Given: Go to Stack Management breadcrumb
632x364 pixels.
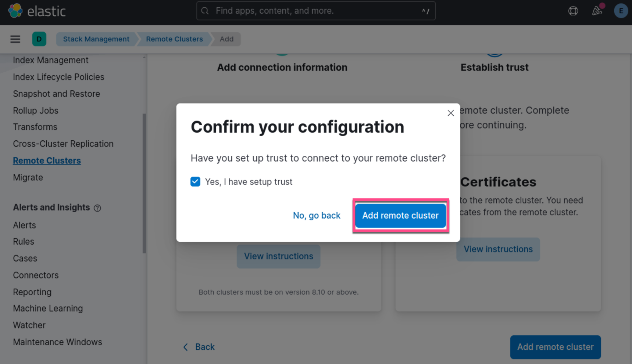Looking at the screenshot, I should tap(96, 39).
